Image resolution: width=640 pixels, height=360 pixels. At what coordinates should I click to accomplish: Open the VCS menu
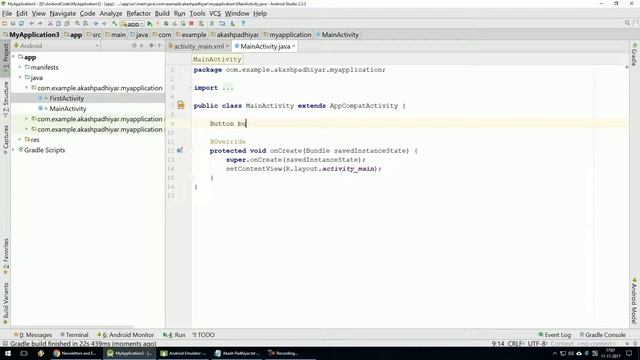point(215,13)
